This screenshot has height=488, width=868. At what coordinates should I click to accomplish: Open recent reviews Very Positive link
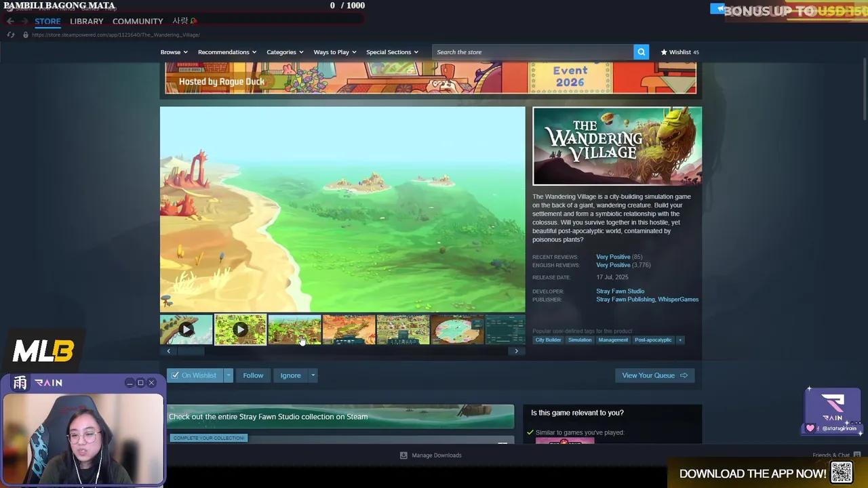click(613, 257)
